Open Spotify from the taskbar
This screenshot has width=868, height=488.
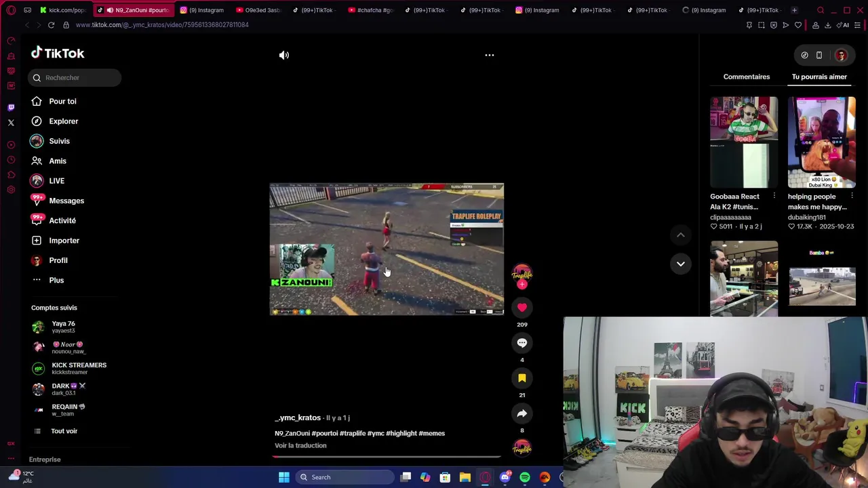pyautogui.click(x=525, y=477)
